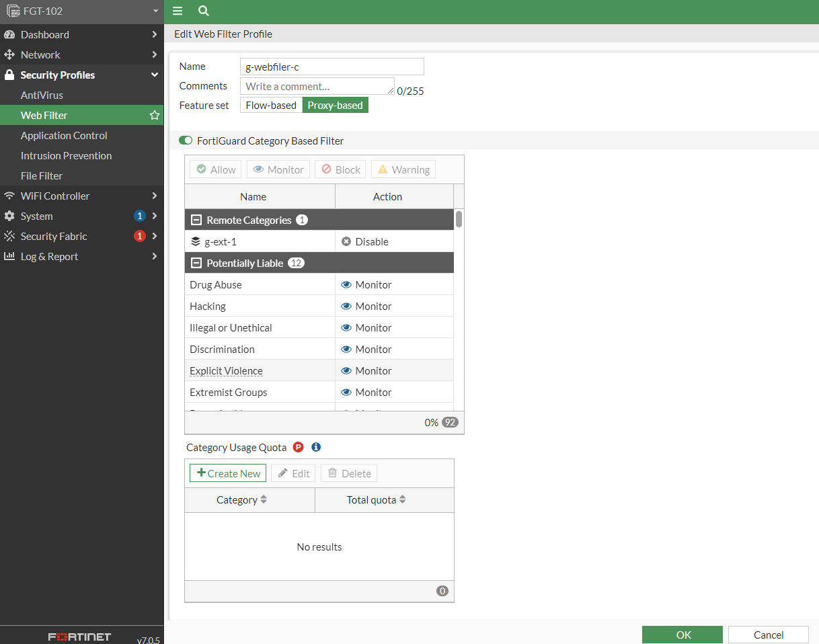The height and width of the screenshot is (644, 819).
Task: Click the Comments text area
Action: [317, 86]
